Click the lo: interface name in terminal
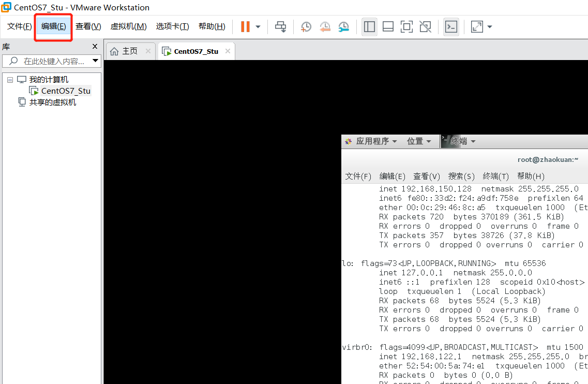This screenshot has width=588, height=384. [348, 263]
